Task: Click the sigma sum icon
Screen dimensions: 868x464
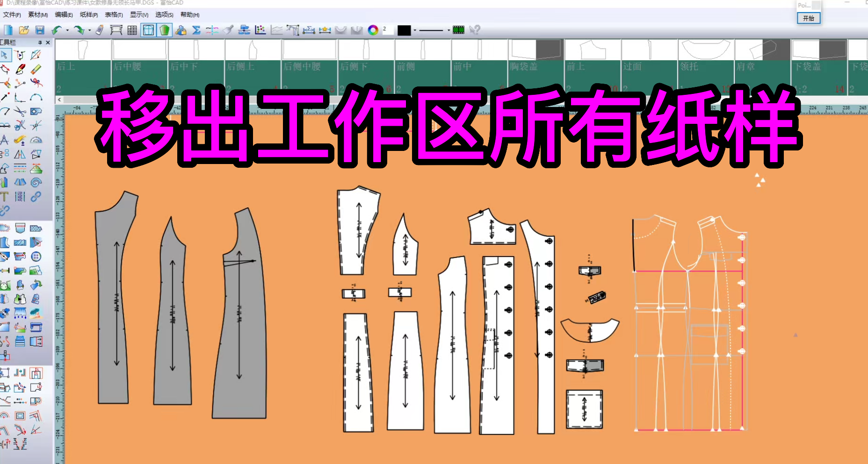Action: coord(196,30)
